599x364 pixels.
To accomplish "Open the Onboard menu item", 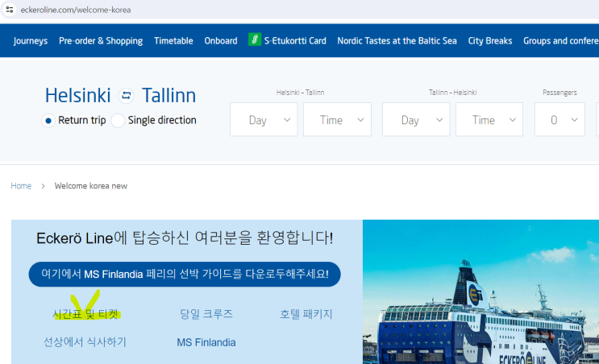I will click(221, 41).
